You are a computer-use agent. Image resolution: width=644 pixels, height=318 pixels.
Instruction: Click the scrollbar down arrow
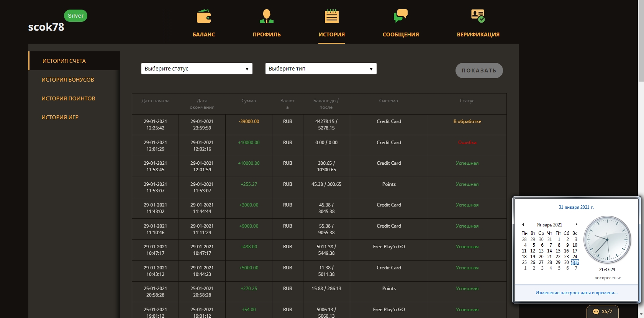641,315
